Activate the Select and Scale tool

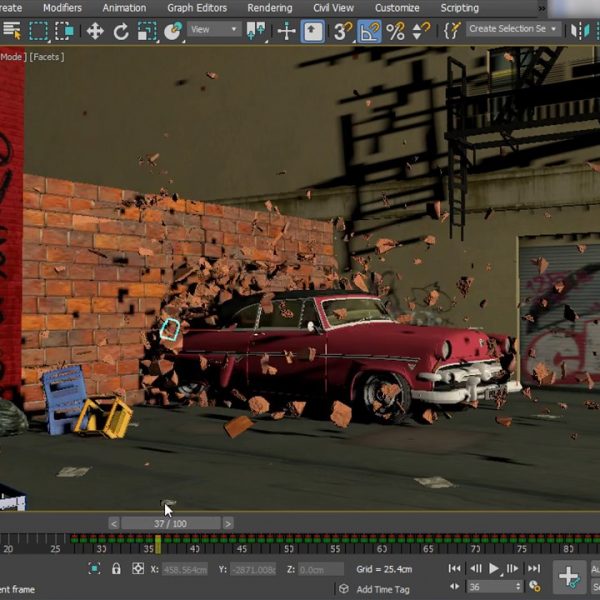point(147,31)
